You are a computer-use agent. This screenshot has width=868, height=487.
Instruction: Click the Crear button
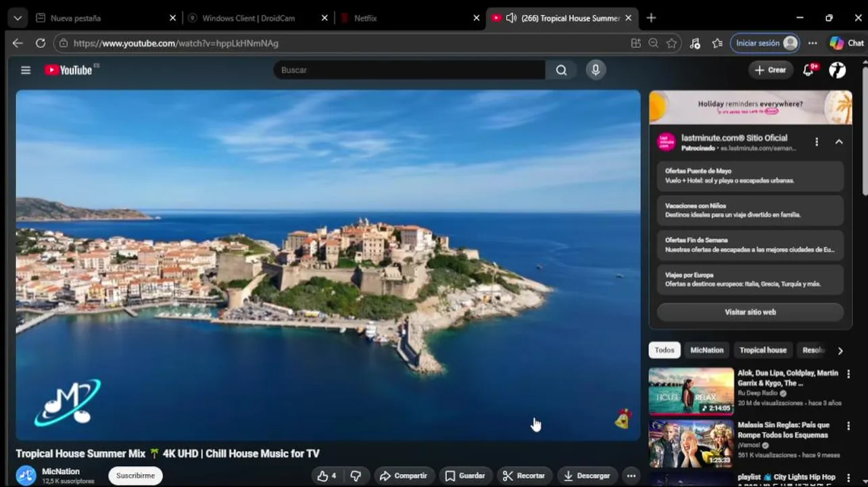[771, 70]
